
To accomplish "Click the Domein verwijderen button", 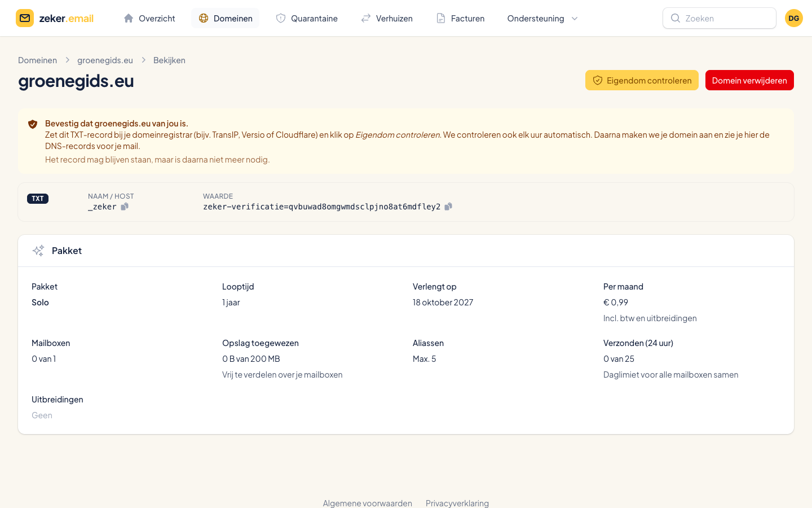I will 749,80.
